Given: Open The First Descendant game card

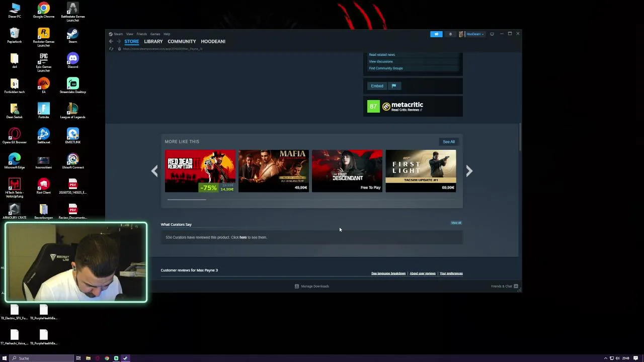Looking at the screenshot, I should (347, 171).
